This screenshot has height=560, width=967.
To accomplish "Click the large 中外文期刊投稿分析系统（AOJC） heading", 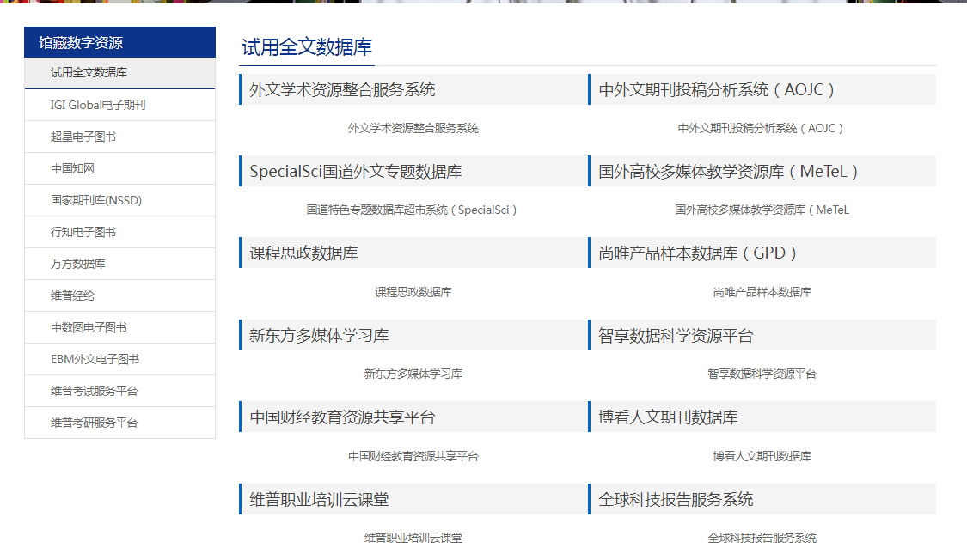I will click(x=717, y=90).
